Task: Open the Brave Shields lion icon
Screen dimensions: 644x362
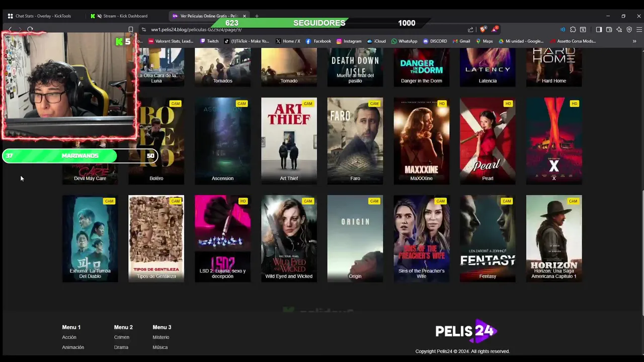Action: tap(483, 30)
